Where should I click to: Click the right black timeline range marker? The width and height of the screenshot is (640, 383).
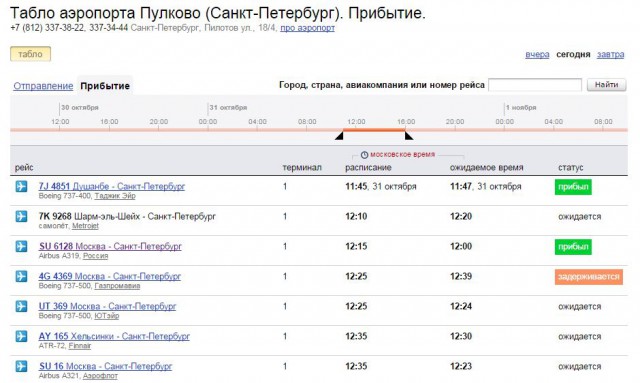[409, 136]
